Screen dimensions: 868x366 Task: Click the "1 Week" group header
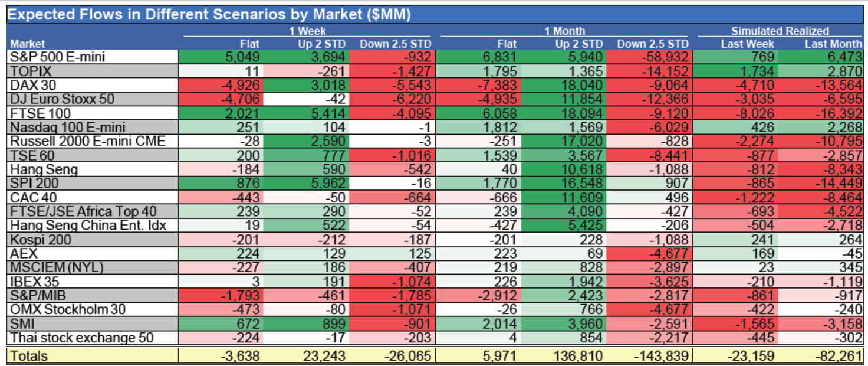click(x=307, y=31)
